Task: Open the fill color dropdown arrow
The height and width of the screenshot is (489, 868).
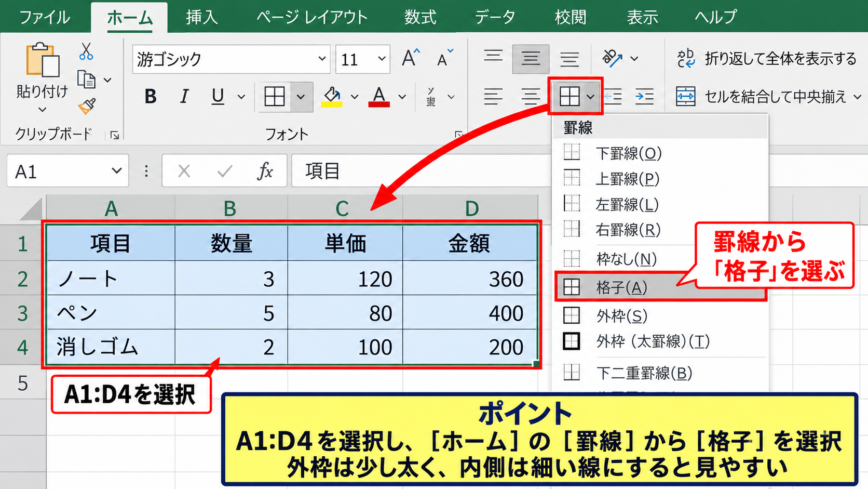Action: pyautogui.click(x=355, y=97)
